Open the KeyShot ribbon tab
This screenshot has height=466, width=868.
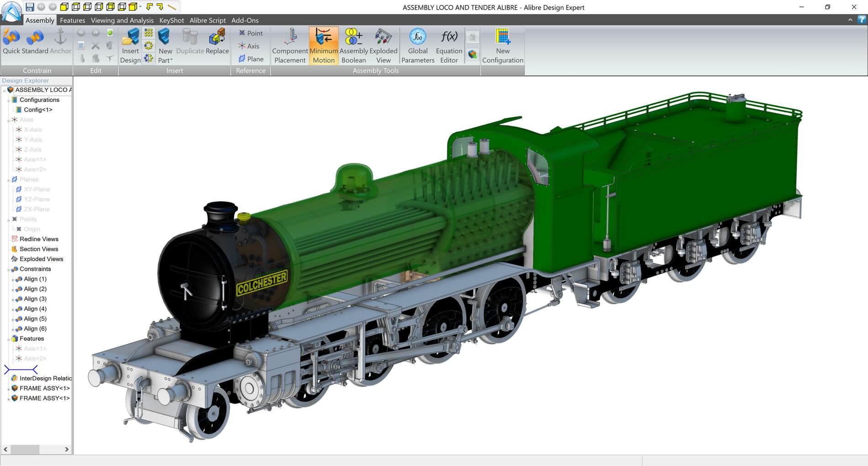tap(171, 20)
